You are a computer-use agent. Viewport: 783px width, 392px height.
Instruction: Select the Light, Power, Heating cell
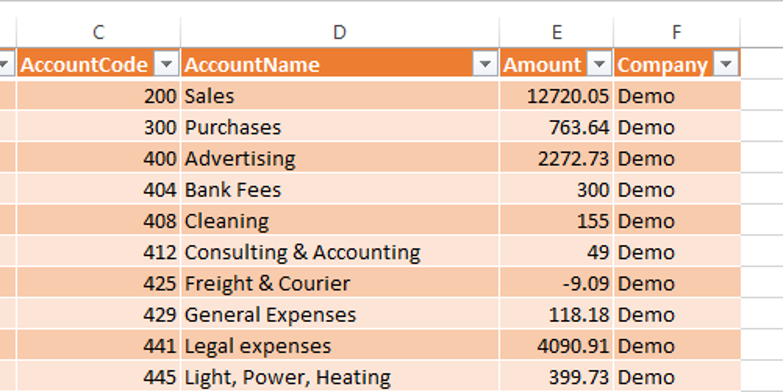[x=340, y=377]
